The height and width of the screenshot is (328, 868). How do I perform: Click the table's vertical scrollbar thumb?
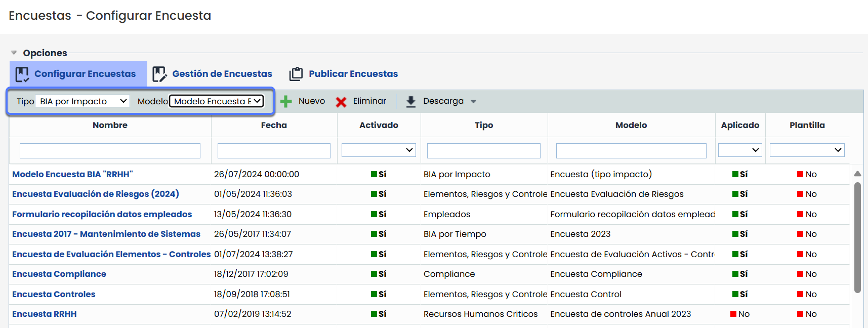(x=857, y=237)
